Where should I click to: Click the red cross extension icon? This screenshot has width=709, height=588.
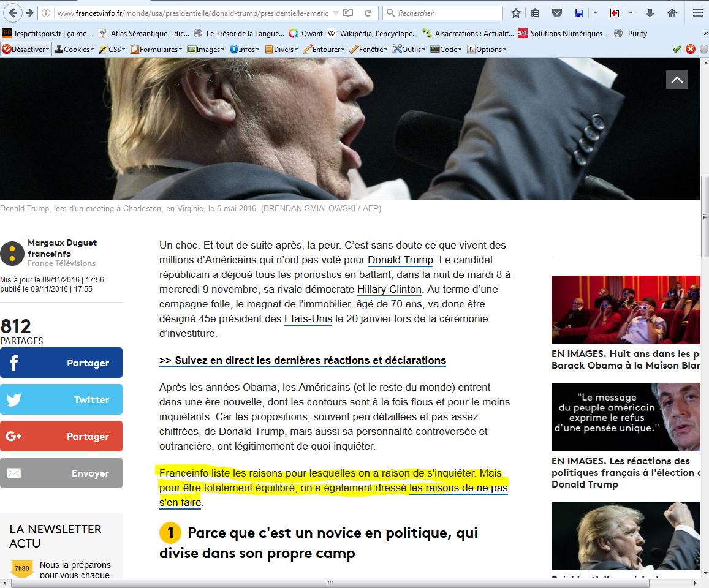(x=615, y=13)
